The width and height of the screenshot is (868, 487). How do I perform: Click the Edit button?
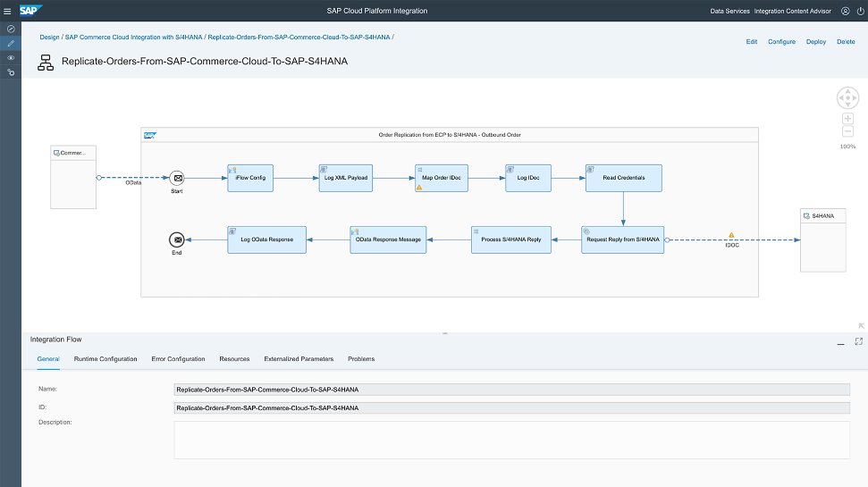tap(751, 41)
